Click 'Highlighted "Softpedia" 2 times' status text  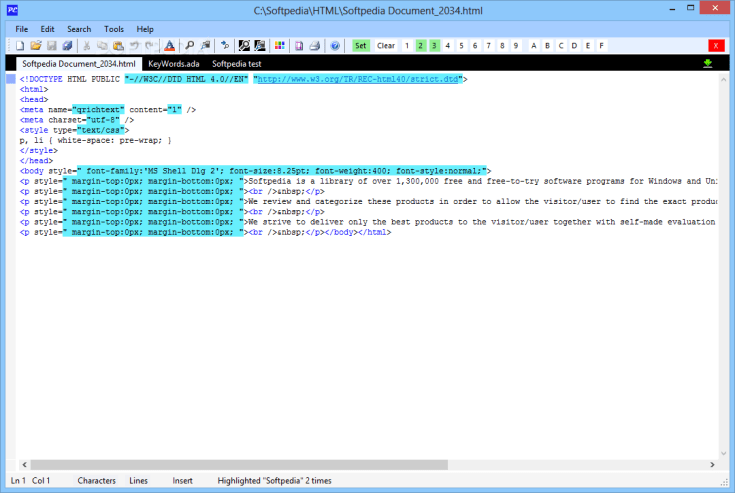click(x=274, y=480)
